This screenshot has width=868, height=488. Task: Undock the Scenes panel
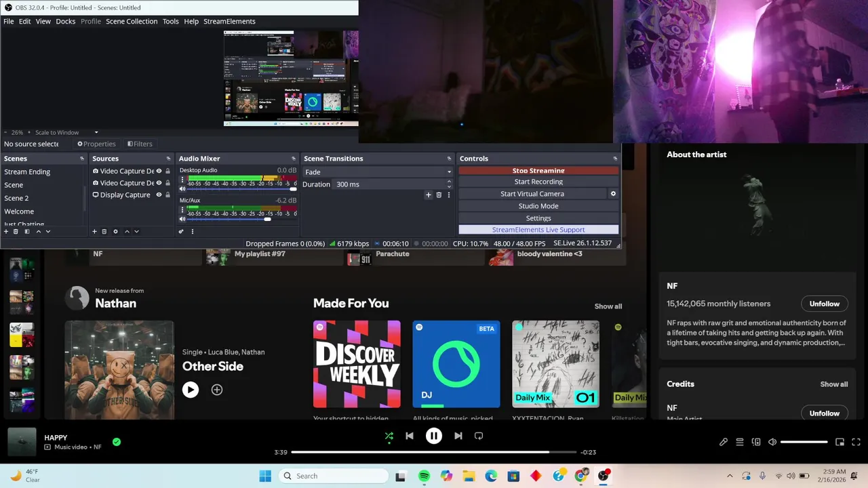coord(82,159)
